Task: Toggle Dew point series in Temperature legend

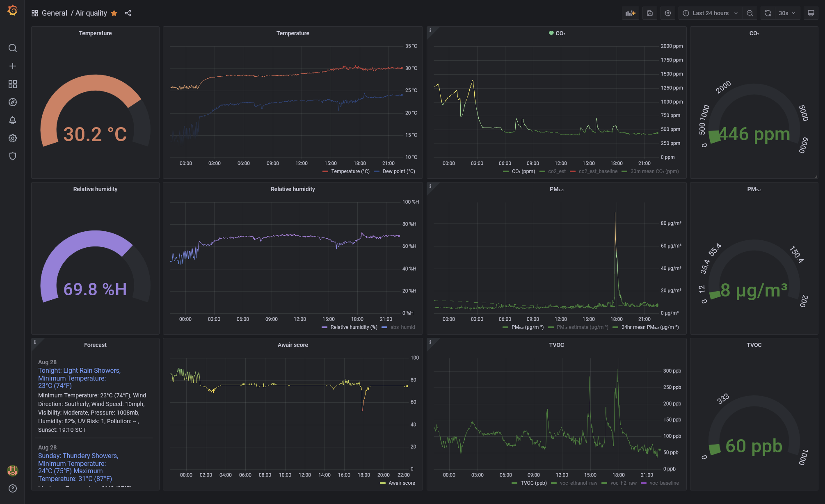Action: coord(398,171)
